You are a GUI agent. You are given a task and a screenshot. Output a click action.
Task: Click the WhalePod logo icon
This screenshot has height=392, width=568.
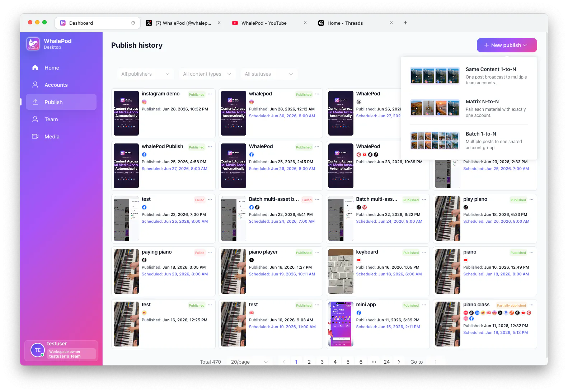click(33, 44)
